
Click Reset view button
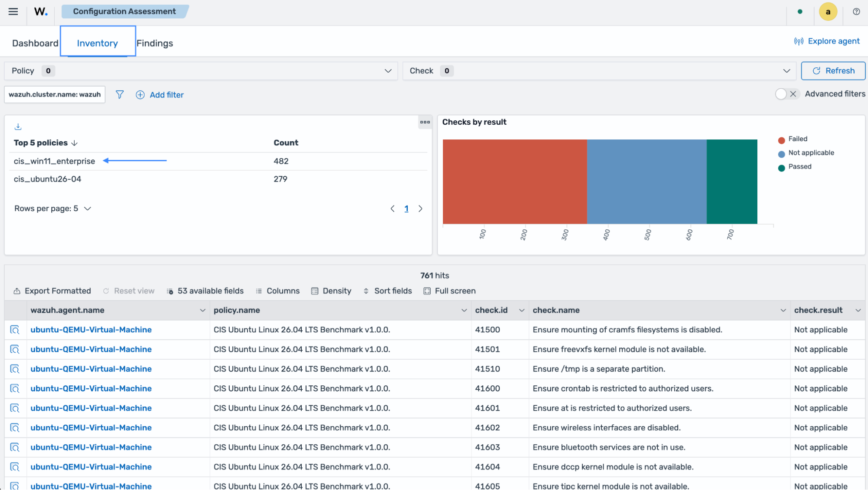[x=129, y=291]
